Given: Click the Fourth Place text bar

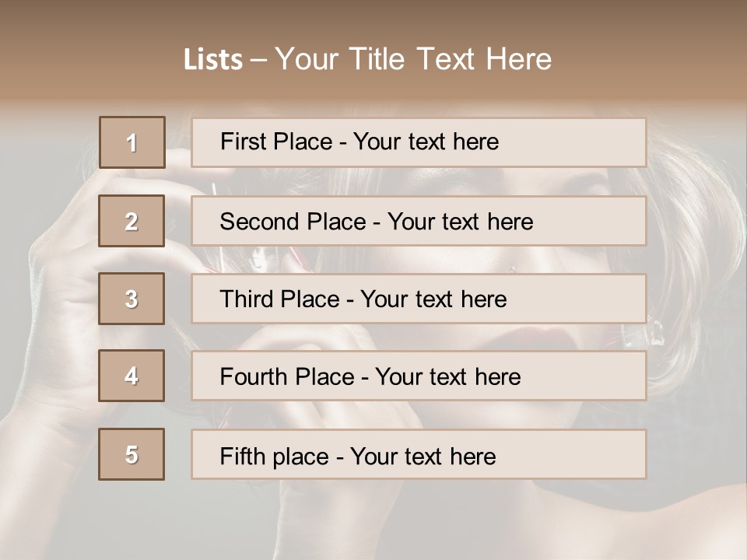Looking at the screenshot, I should (419, 376).
